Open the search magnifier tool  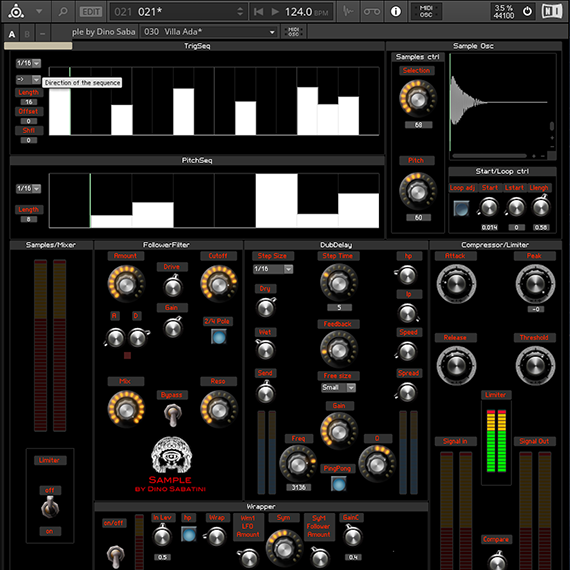point(63,12)
